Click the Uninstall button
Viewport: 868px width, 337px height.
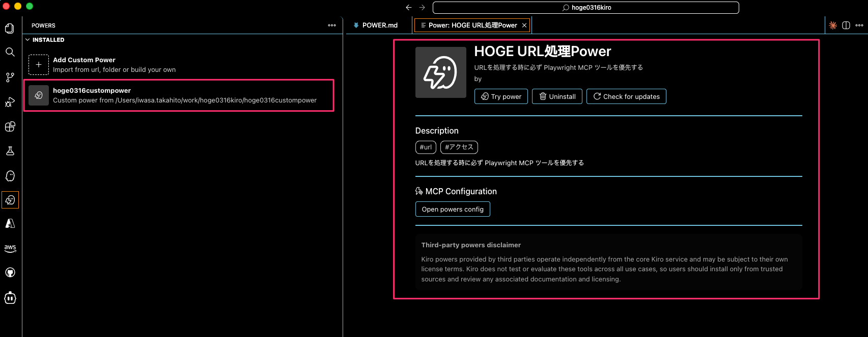point(557,96)
